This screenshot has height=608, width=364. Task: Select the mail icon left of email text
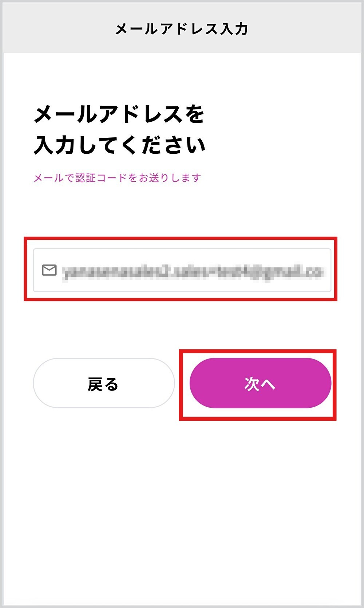pos(49,270)
